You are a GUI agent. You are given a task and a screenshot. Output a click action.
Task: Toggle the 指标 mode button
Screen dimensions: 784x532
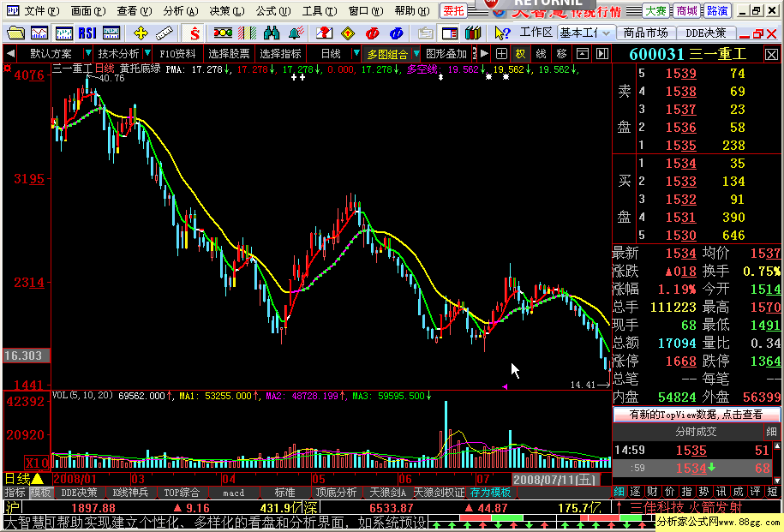[x=15, y=493]
